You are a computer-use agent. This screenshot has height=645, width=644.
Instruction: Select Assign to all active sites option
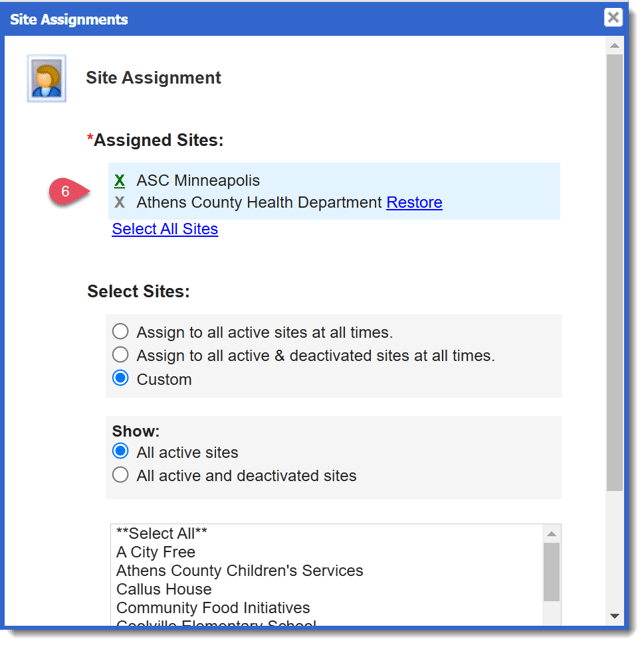[x=121, y=332]
